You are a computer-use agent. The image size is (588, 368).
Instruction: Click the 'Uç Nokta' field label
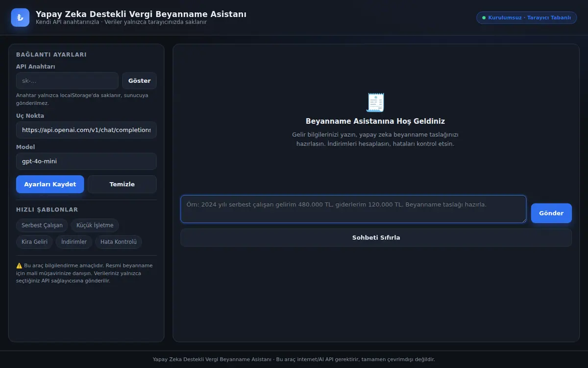coord(30,116)
